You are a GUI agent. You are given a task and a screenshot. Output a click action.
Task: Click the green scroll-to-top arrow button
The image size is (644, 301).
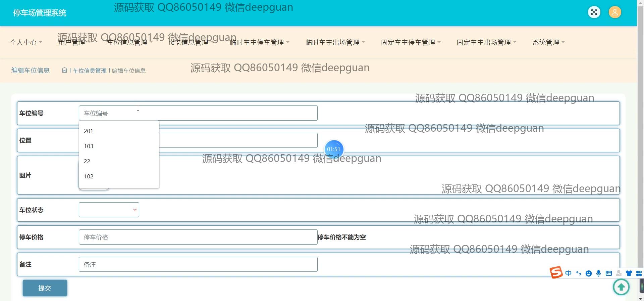[621, 287]
